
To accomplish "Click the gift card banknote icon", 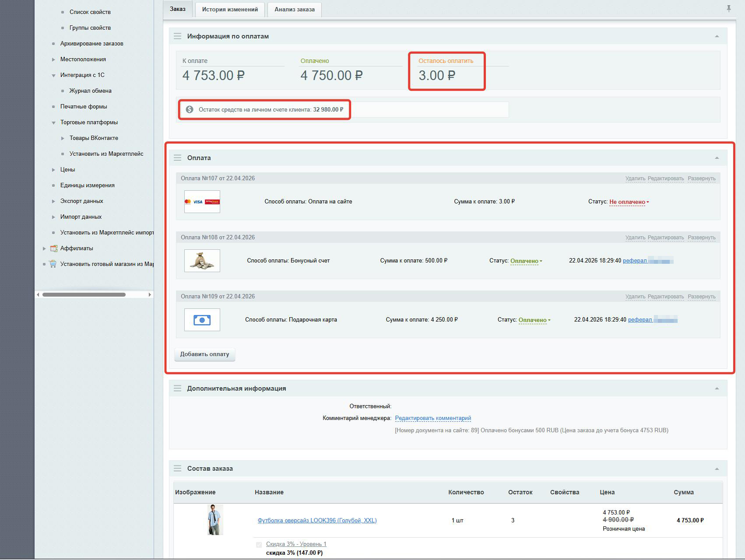I will [202, 320].
